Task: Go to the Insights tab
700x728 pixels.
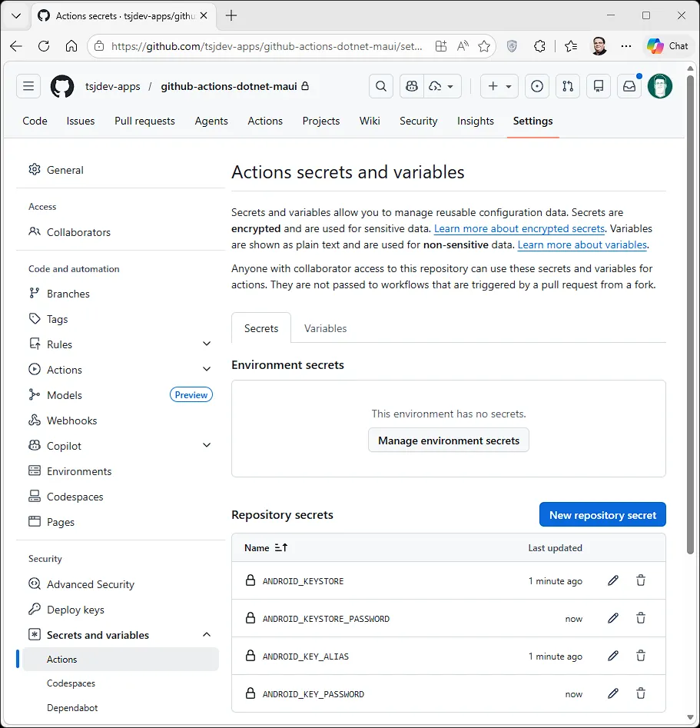Action: click(476, 121)
